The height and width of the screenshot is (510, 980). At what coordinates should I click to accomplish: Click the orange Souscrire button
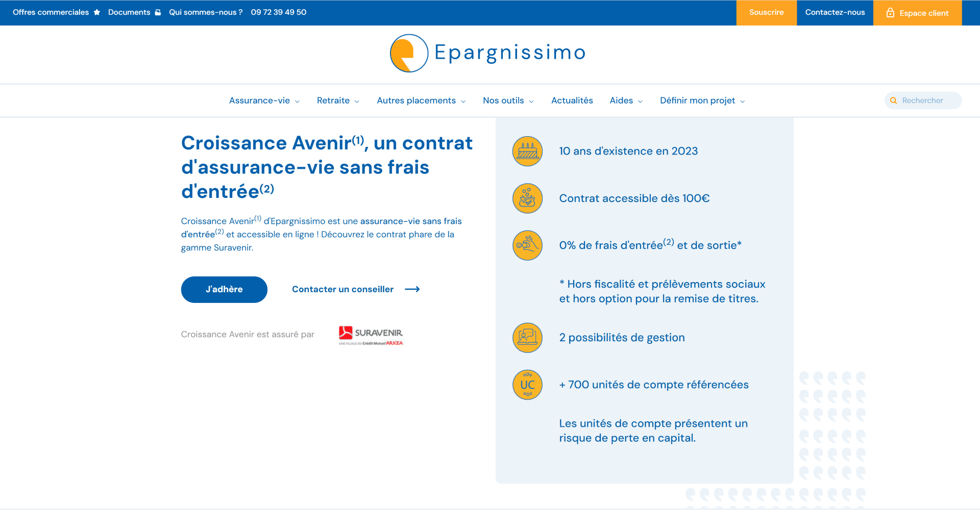(766, 13)
